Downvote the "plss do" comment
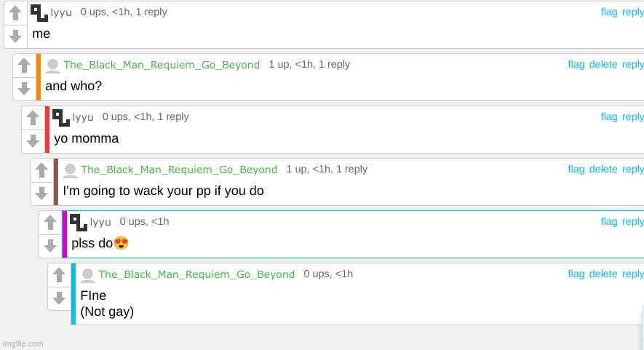Viewport: 644px width, 350px height. coord(50,245)
